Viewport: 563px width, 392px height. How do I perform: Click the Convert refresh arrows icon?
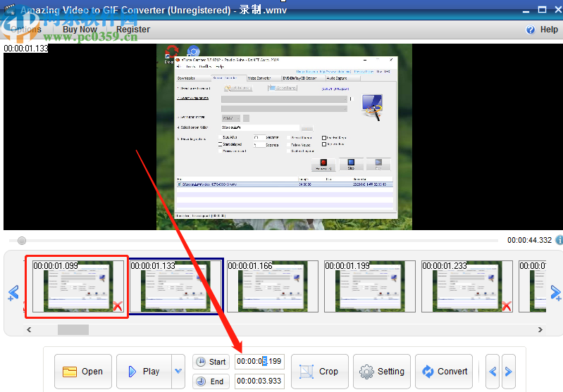click(428, 372)
